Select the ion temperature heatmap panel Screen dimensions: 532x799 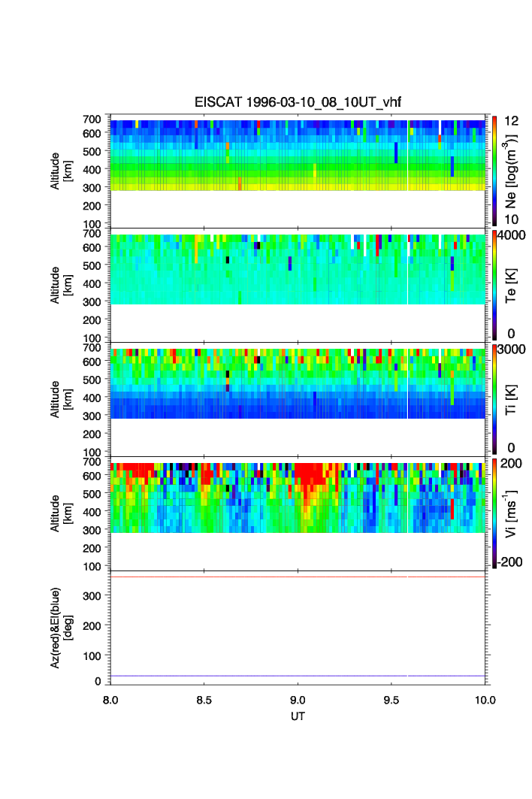pyautogui.click(x=298, y=383)
